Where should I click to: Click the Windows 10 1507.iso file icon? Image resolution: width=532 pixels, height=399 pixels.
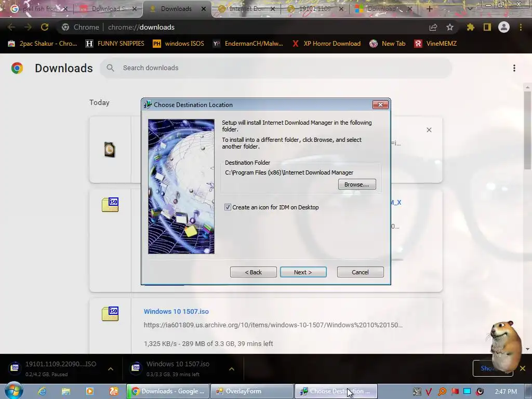tap(110, 313)
